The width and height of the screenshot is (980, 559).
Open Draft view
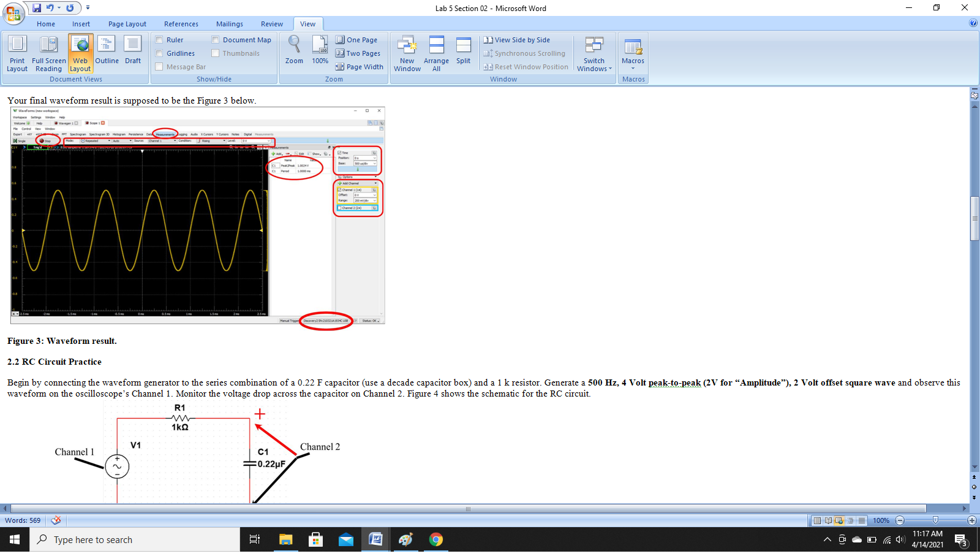click(132, 53)
